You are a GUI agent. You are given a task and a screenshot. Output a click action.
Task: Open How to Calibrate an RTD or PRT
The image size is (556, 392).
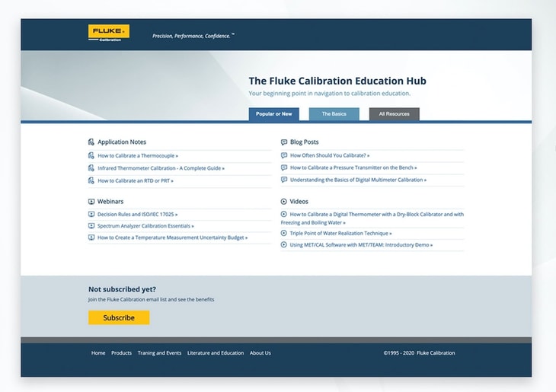coord(136,180)
